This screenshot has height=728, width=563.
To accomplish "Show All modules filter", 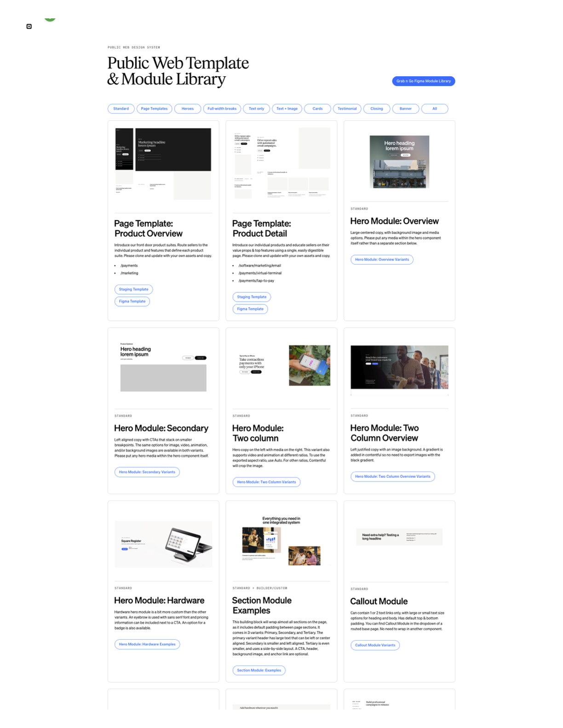I will click(435, 109).
